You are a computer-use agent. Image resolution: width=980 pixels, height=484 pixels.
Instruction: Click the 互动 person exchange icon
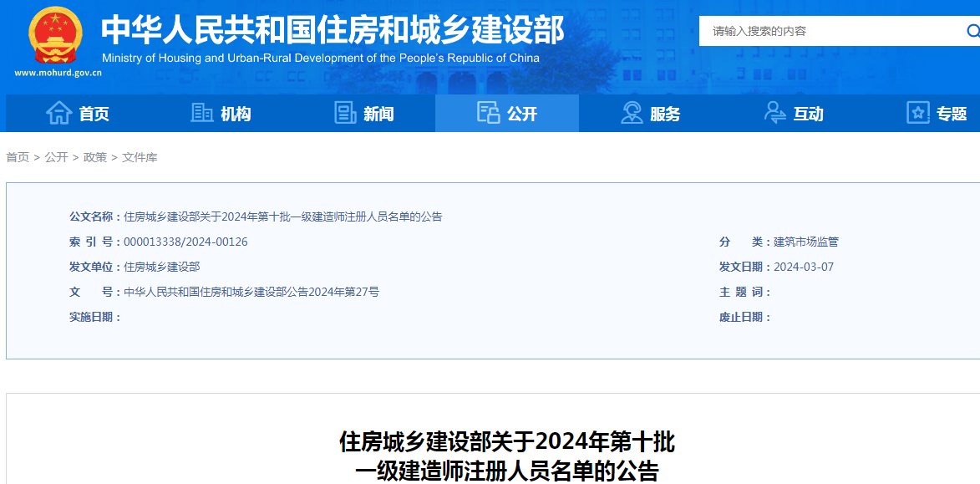click(775, 113)
